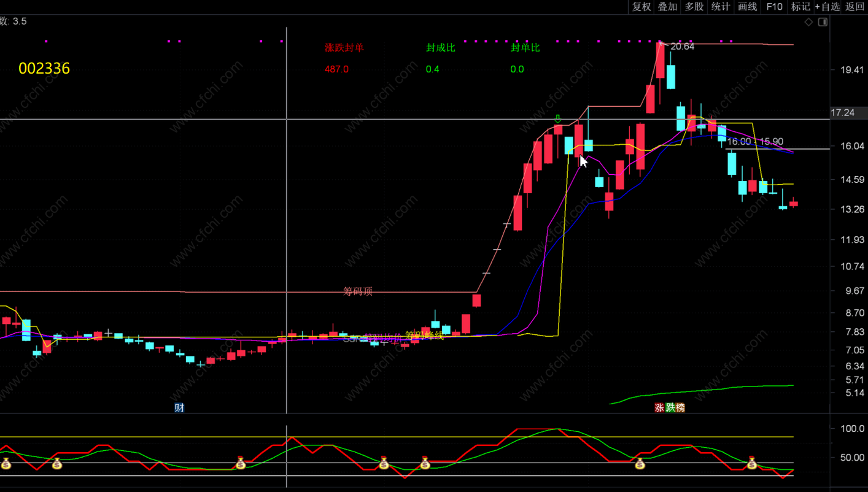868x492 pixels.
Task: Click the green 封成比 label
Action: click(x=441, y=48)
